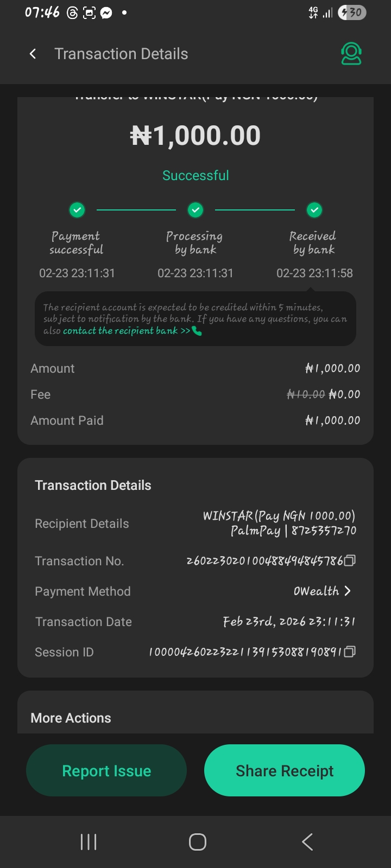Tap the Messenger notification icon in status bar

tap(106, 13)
